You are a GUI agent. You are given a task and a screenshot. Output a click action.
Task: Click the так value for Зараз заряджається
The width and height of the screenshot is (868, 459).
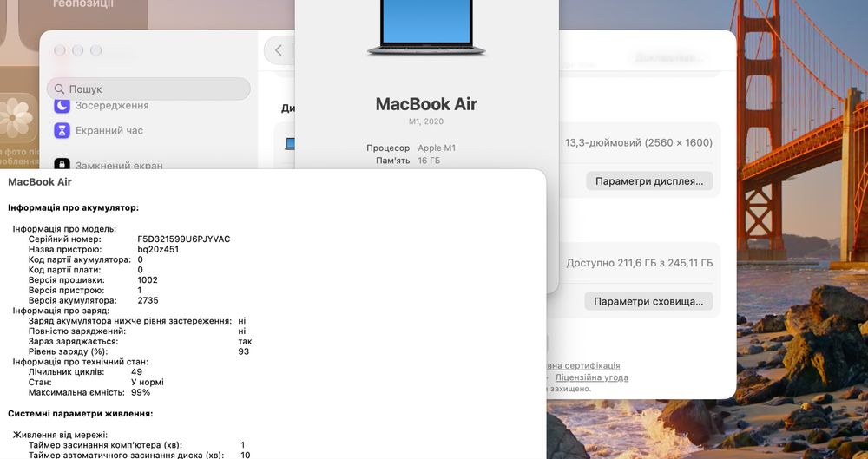245,342
